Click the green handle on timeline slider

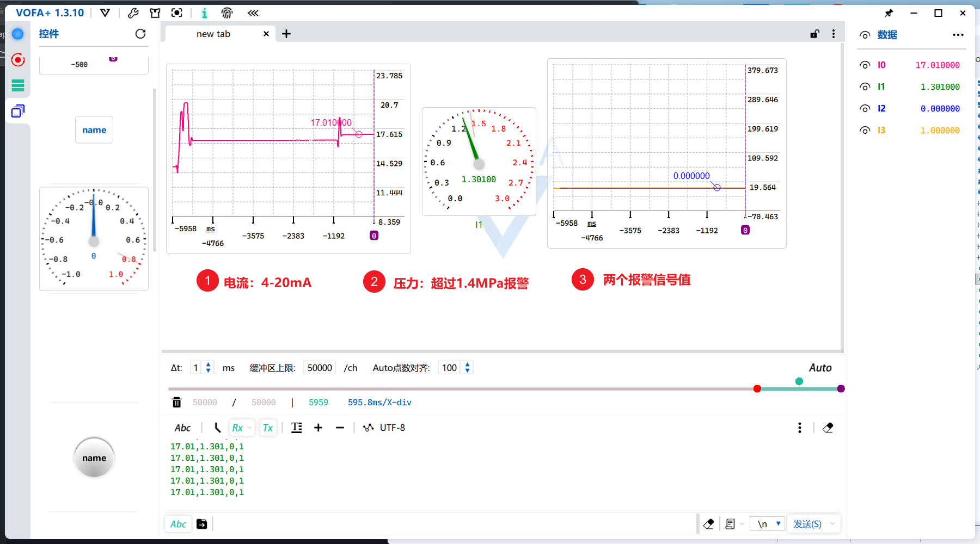(x=799, y=381)
